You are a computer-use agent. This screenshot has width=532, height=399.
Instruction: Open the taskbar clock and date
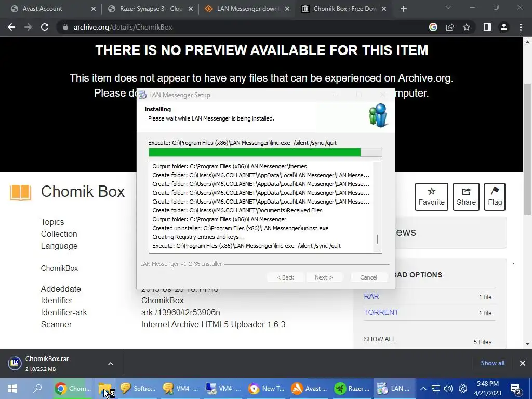tap(487, 389)
